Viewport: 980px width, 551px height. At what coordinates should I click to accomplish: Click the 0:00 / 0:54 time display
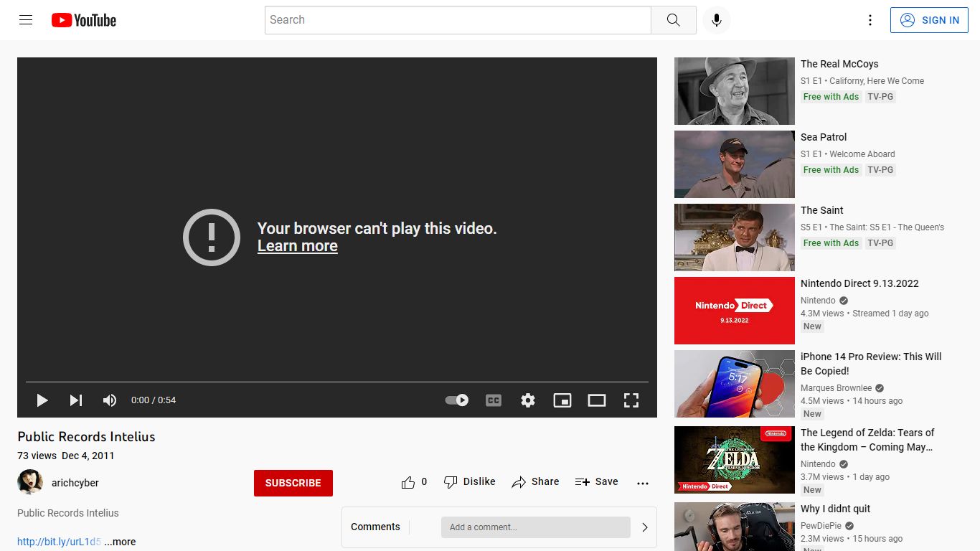(x=154, y=400)
